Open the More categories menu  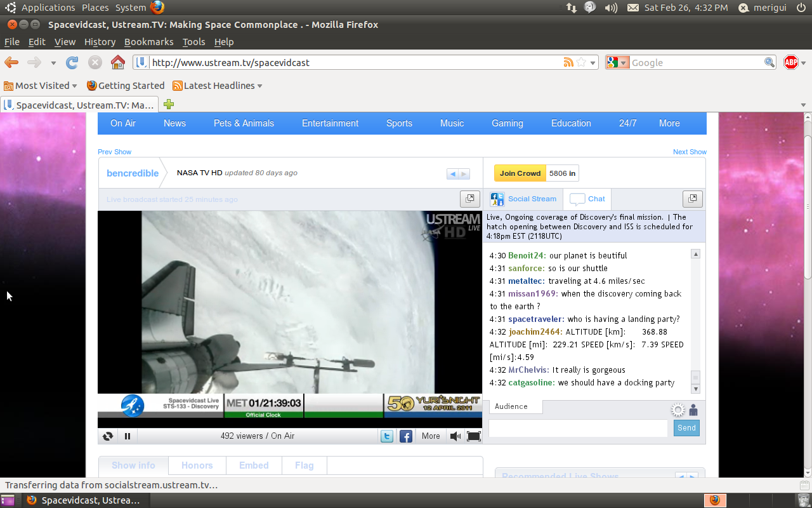click(x=669, y=123)
